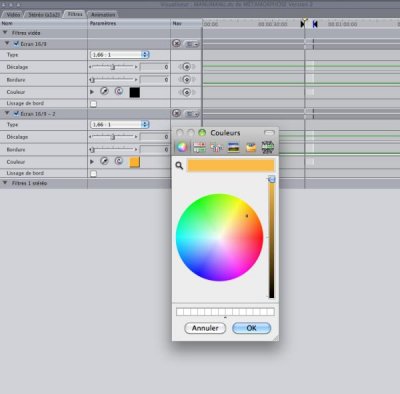
Task: Nudge second Bordure slider right arrow
Action: coord(136,149)
